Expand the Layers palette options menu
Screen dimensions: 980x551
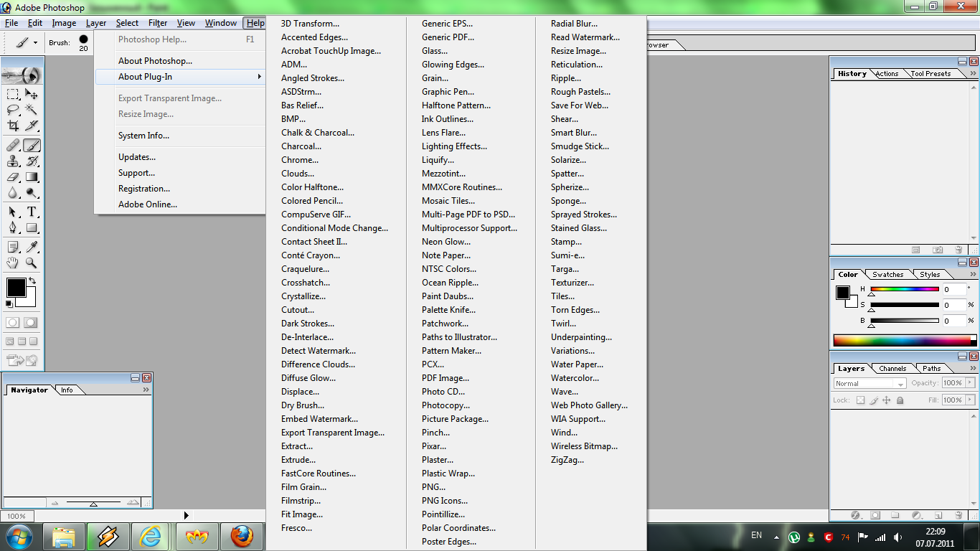click(973, 368)
